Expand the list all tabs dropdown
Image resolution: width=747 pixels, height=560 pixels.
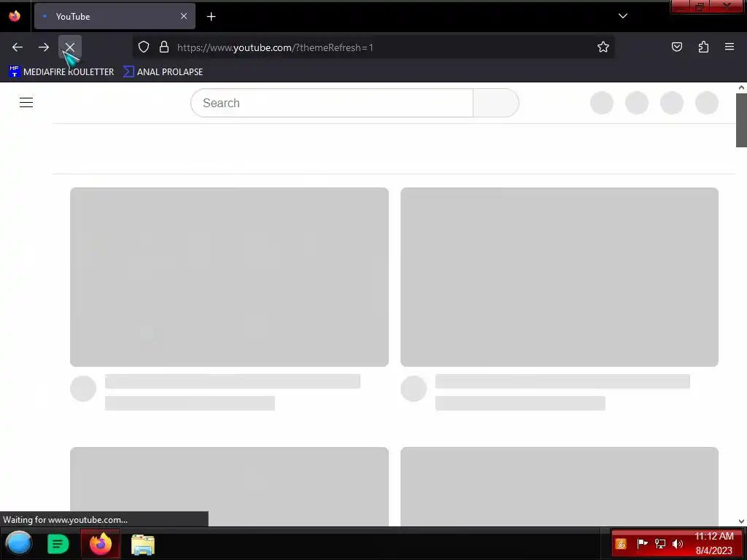tap(623, 16)
